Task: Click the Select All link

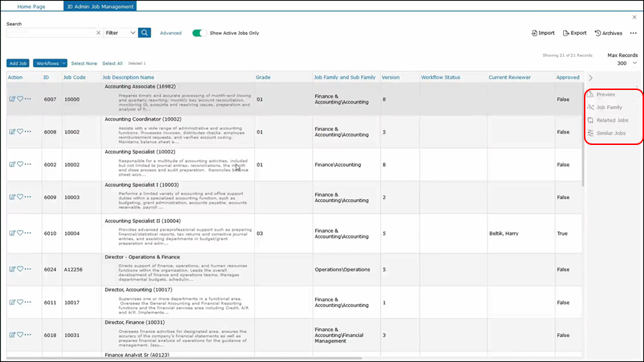Action: point(112,64)
